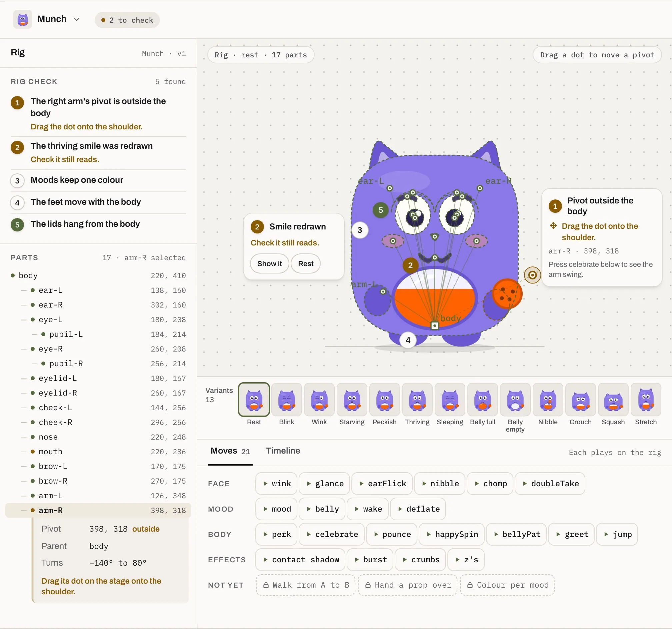Choose the Belly empty variant thumbnail

515,400
